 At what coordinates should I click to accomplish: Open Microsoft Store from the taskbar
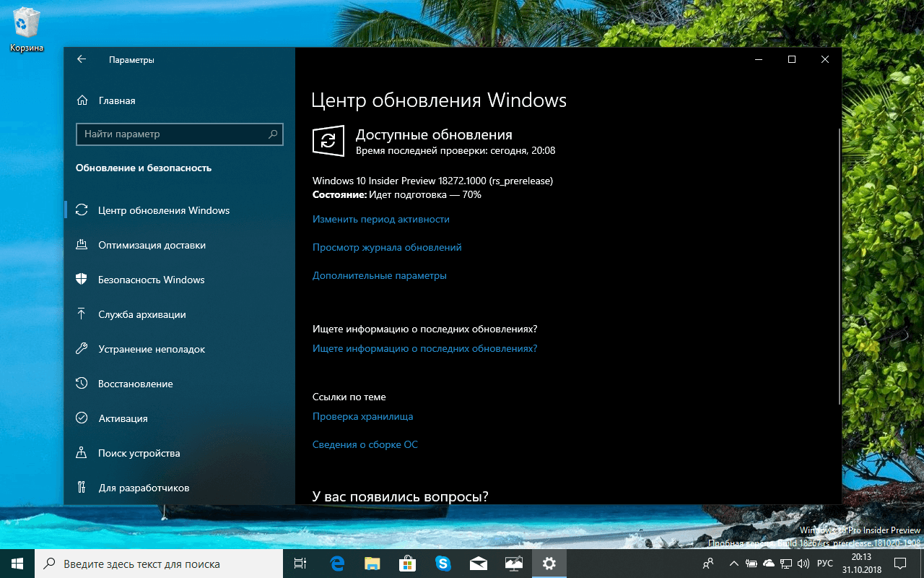[x=407, y=563]
